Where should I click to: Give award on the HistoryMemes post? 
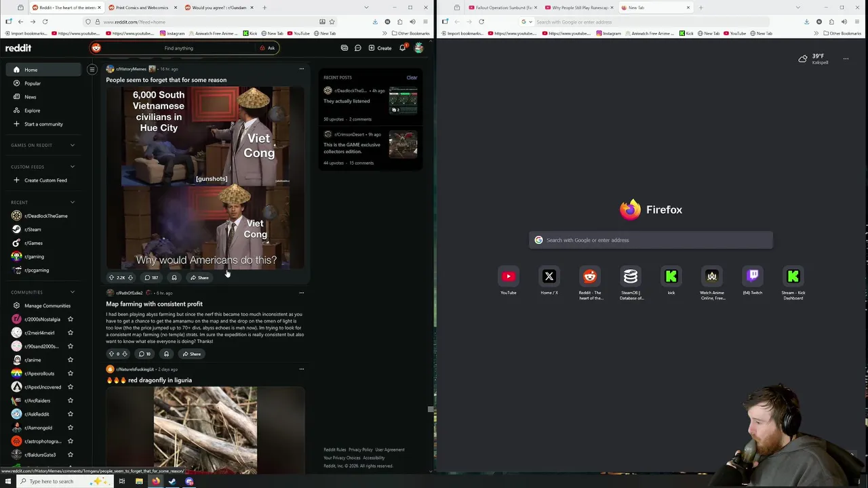click(174, 277)
